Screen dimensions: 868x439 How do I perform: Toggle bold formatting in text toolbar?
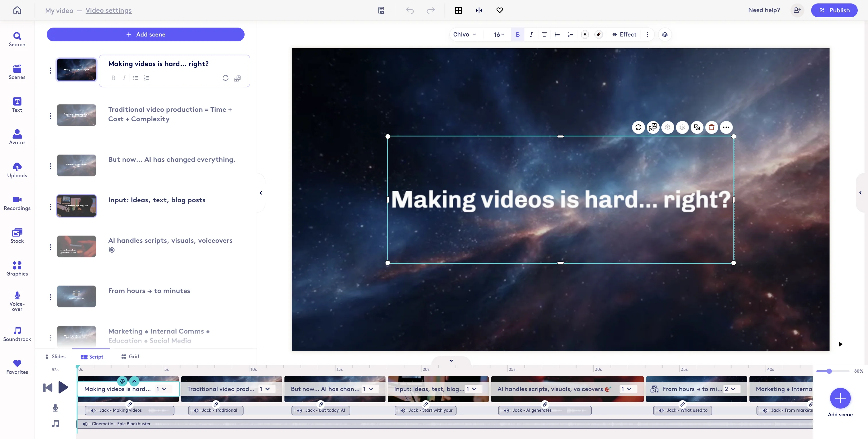pos(518,34)
